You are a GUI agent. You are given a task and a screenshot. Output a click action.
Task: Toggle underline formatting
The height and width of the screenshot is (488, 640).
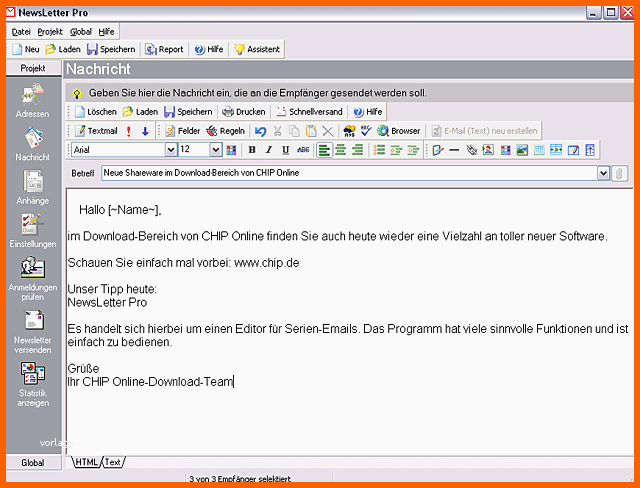click(x=286, y=150)
